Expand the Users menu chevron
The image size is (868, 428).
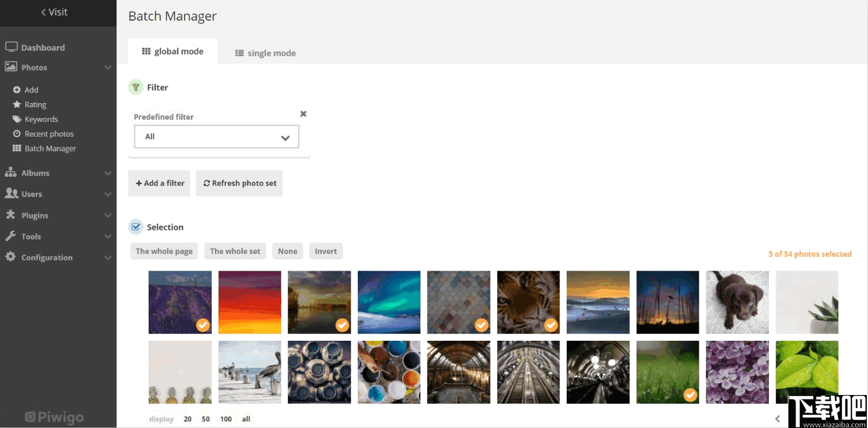pos(108,195)
